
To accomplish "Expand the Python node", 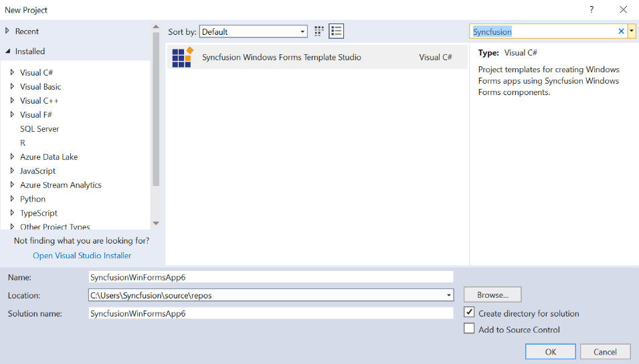I will (x=12, y=199).
